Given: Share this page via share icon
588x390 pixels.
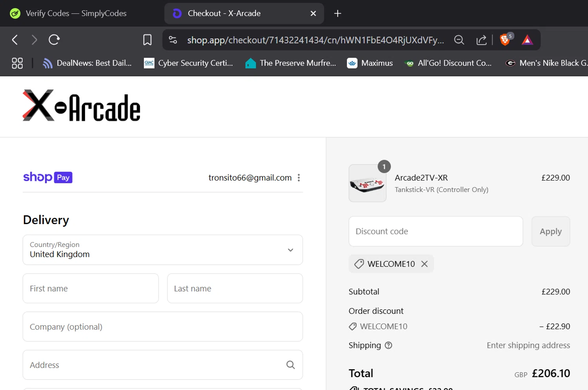Looking at the screenshot, I should [x=481, y=40].
